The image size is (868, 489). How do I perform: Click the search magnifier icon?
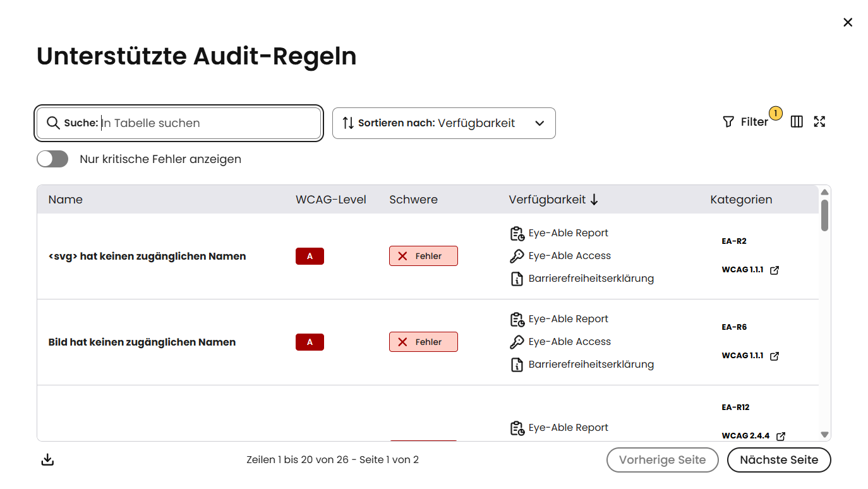tap(53, 123)
